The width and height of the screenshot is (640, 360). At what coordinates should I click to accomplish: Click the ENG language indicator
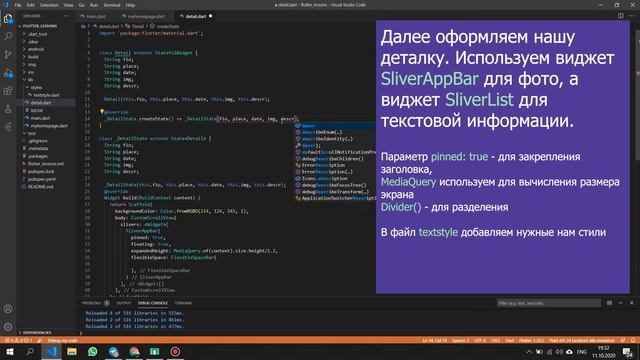point(582,352)
